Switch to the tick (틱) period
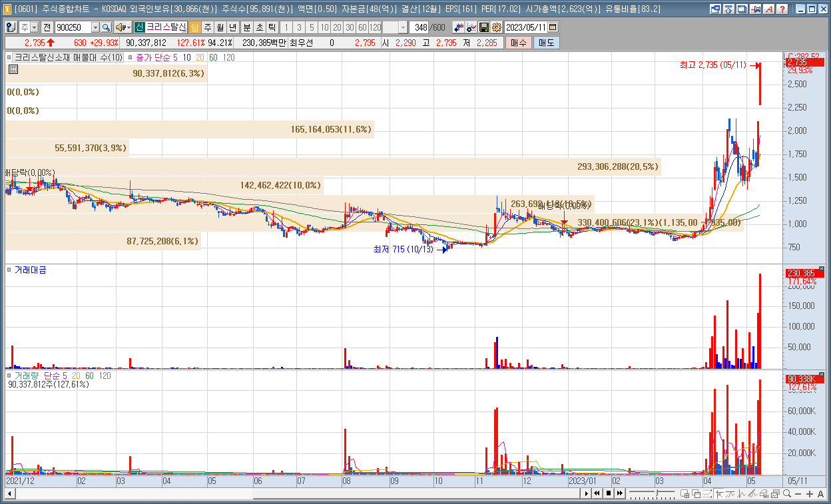831x504 pixels. coord(272,27)
